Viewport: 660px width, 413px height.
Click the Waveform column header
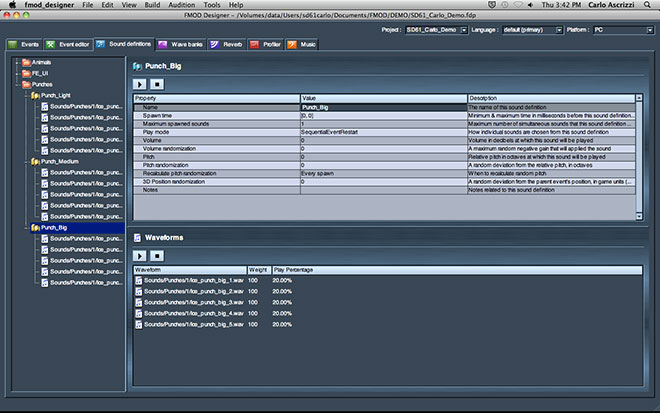(x=190, y=270)
